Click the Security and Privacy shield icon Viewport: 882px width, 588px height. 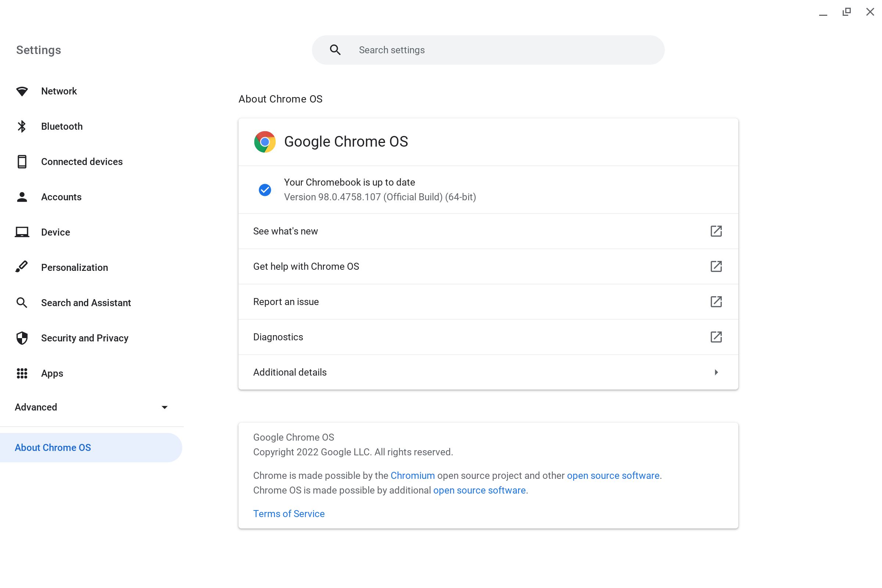coord(22,337)
